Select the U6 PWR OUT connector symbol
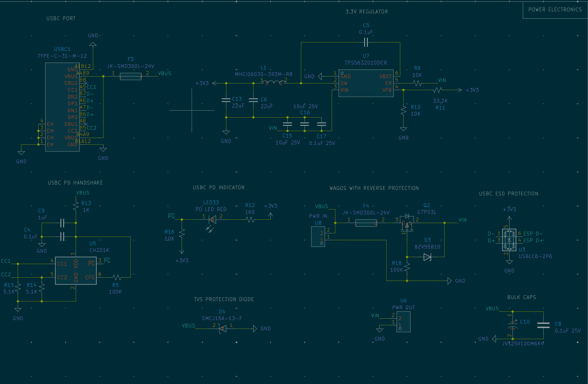588x384 pixels. (404, 322)
